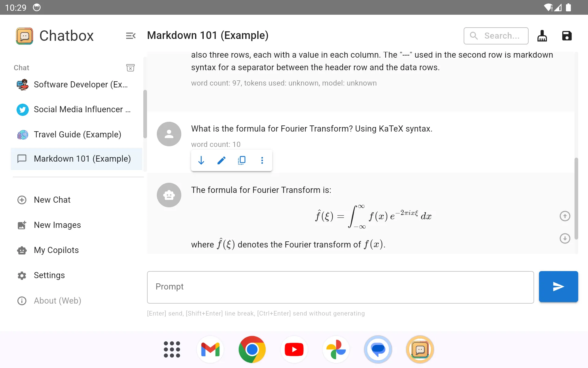Click the Prompt input field
The height and width of the screenshot is (368, 588).
[340, 287]
